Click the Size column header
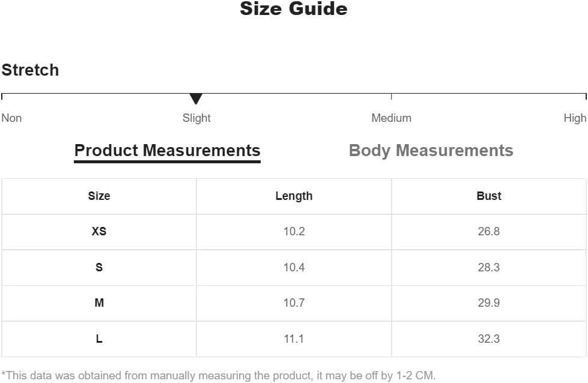This screenshot has height=383, width=588. (99, 196)
